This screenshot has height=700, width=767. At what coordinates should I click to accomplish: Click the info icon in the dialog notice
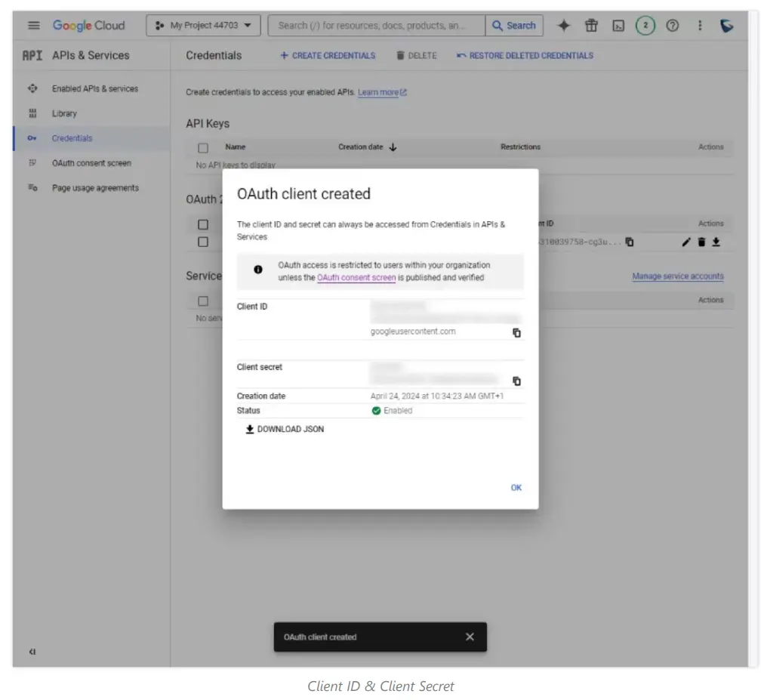tap(257, 270)
